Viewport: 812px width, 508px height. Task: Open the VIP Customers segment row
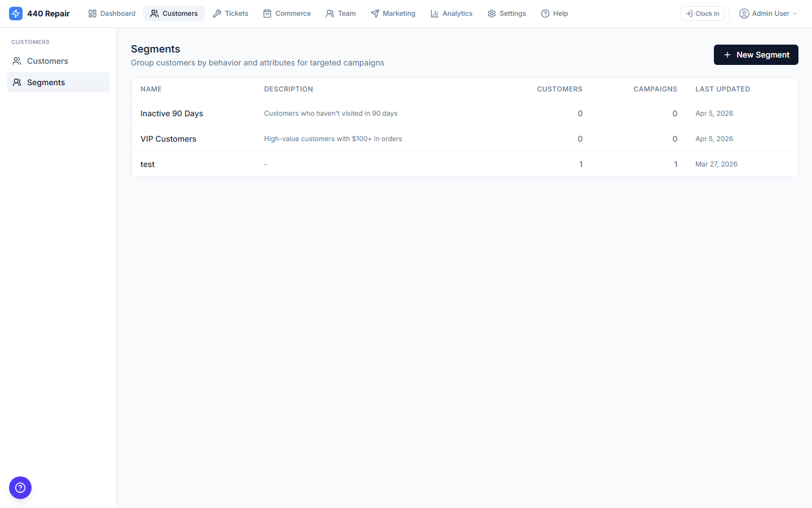(x=168, y=139)
